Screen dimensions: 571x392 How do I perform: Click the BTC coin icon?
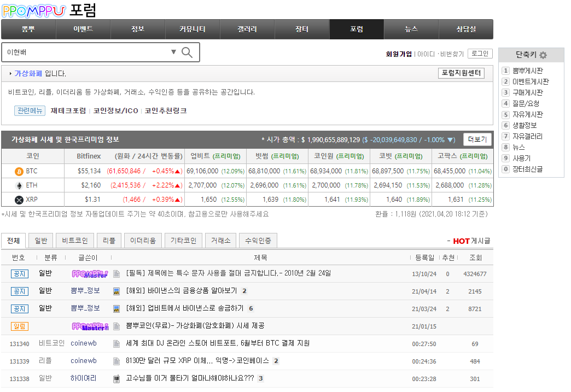pos(19,172)
